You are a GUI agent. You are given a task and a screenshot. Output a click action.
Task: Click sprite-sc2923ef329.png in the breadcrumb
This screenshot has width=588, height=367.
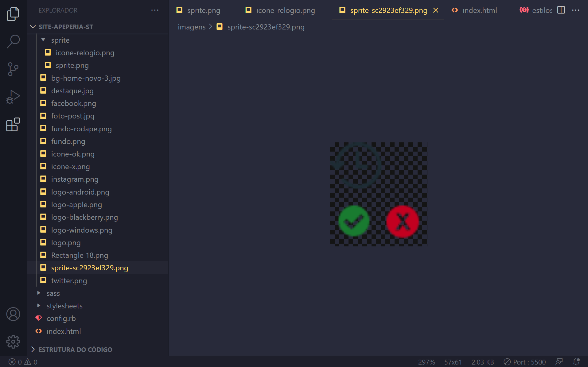[266, 27]
